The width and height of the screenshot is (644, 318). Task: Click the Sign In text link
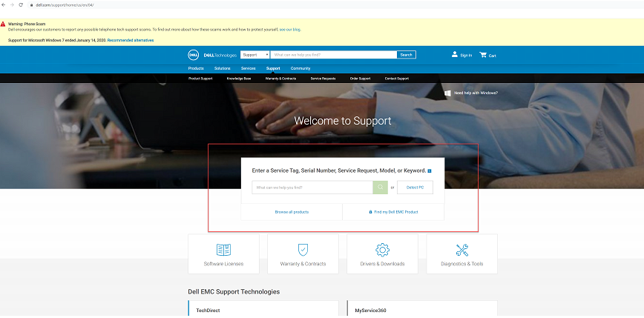point(466,56)
